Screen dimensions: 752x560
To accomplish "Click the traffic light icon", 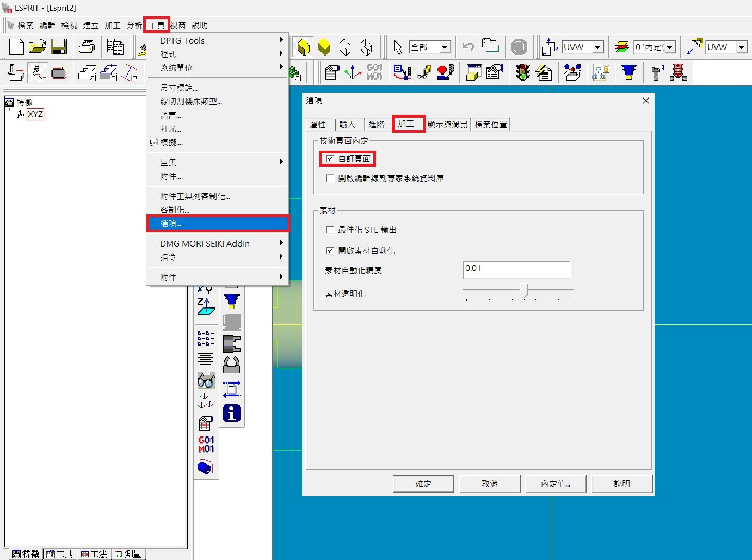I will [522, 72].
